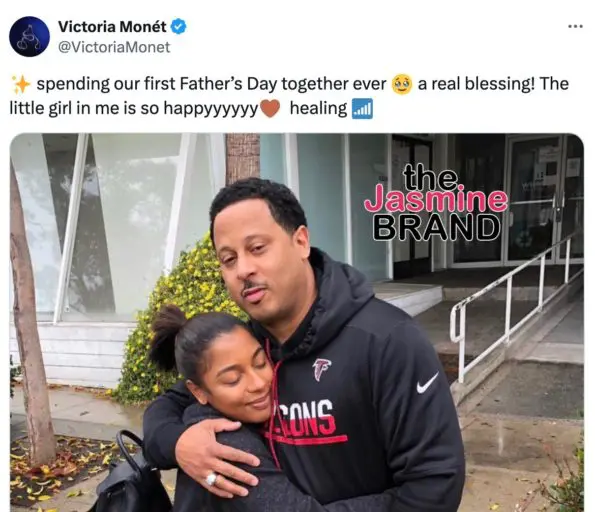Click the "a real blessing!" tweet phrase
The image size is (595, 512).
coord(475,84)
